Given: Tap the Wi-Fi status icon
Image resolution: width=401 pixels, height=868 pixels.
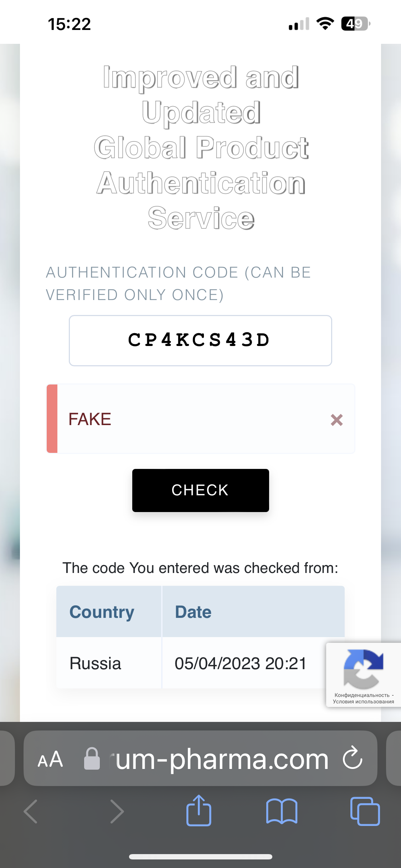Looking at the screenshot, I should click(x=325, y=24).
